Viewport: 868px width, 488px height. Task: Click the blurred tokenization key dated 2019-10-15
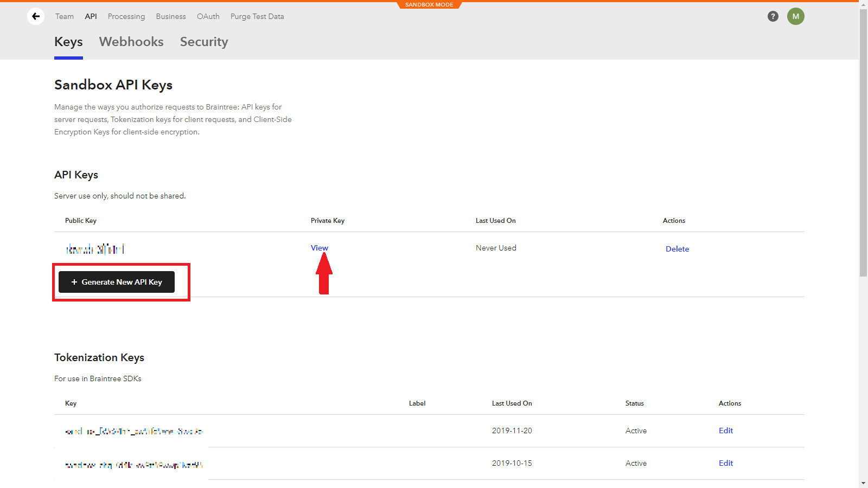[133, 465]
